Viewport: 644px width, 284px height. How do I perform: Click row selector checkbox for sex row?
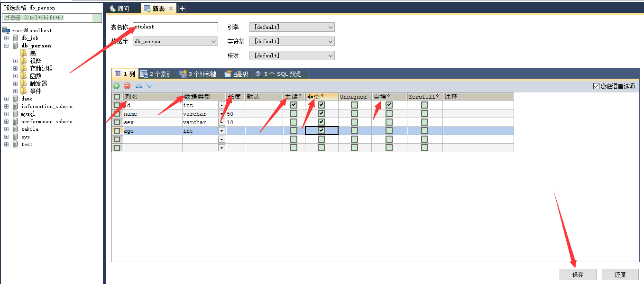click(117, 122)
